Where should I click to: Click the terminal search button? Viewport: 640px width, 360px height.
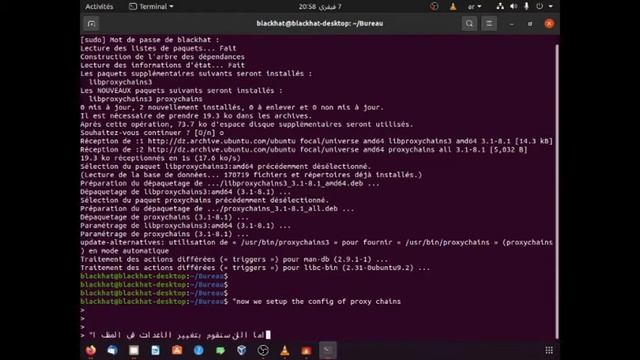469,24
